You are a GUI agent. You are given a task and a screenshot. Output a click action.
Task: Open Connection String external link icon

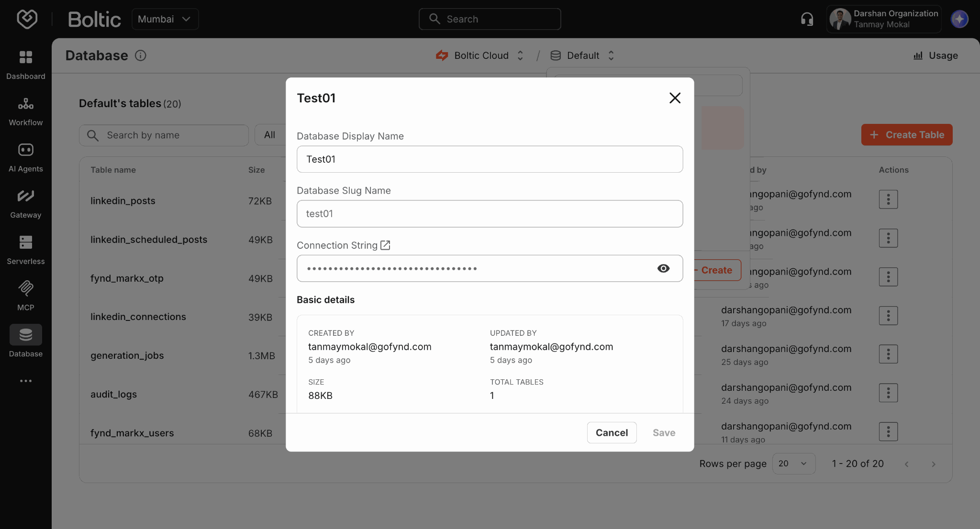coord(385,245)
